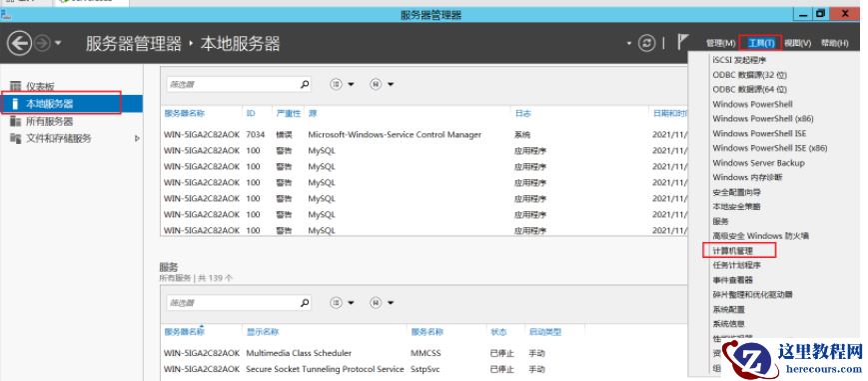The width and height of the screenshot is (868, 381).
Task: Open the 管理(M) menu
Action: [x=720, y=43]
